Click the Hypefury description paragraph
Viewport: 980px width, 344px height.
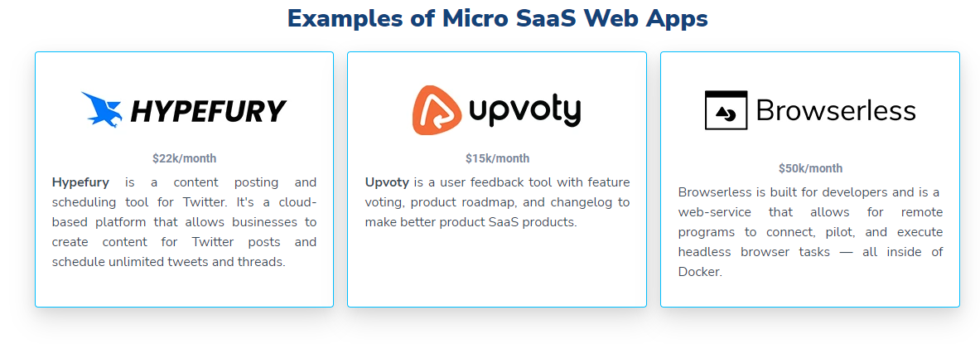pyautogui.click(x=185, y=222)
